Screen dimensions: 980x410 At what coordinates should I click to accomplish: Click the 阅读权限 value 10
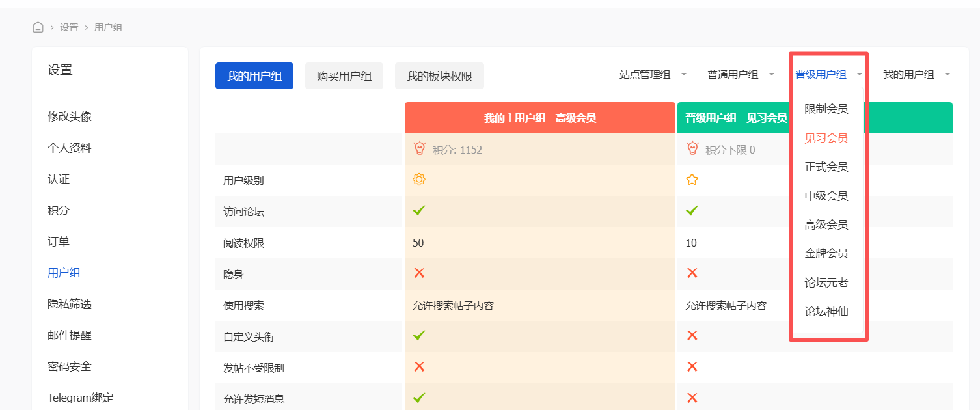691,243
